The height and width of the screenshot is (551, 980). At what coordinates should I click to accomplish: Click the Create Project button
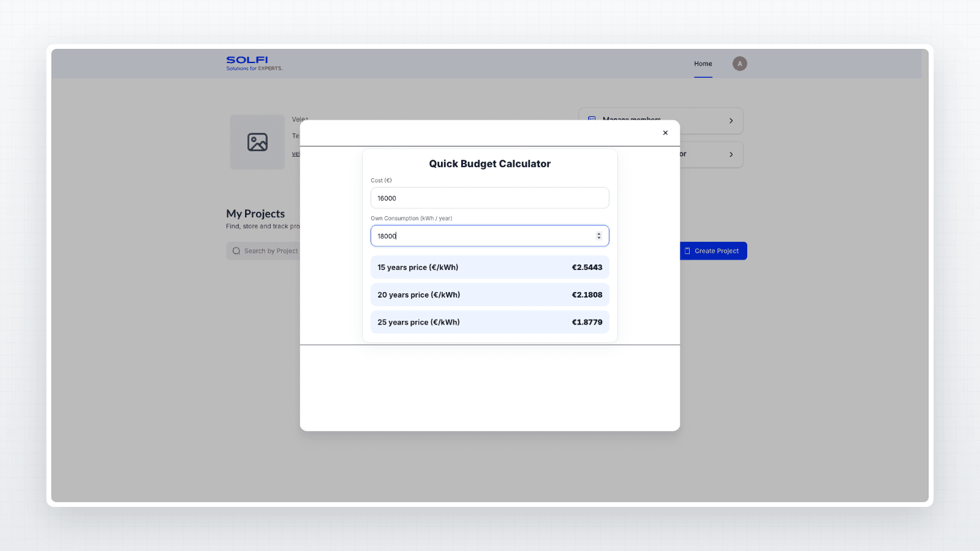pos(714,250)
